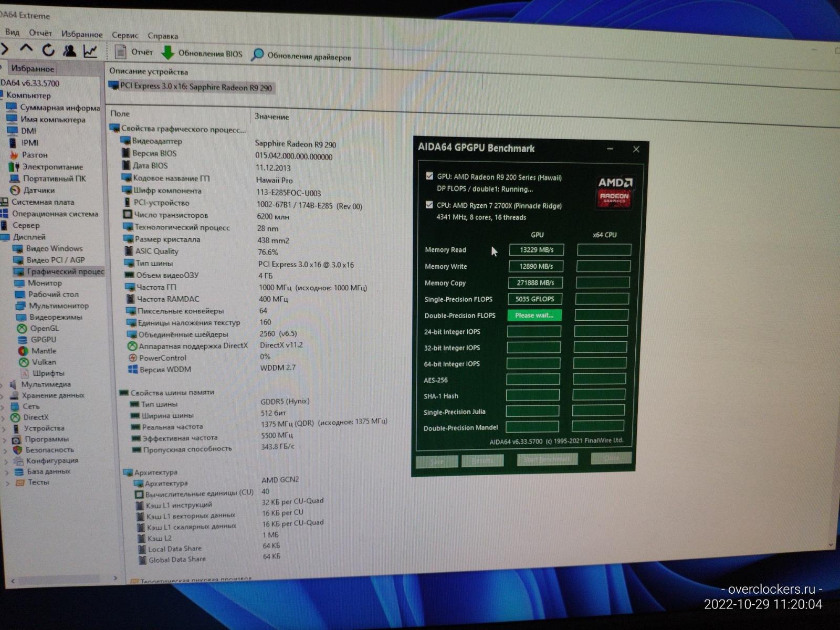This screenshot has height=630, width=840.
Task: Click the user profile toolbar icon
Action: pyautogui.click(x=69, y=50)
